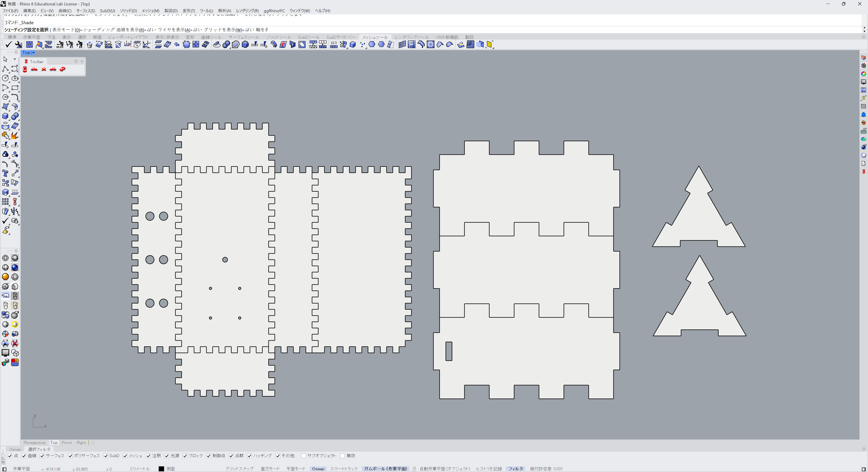Click the orange rendered sphere icon
868x472 pixels.
[5, 277]
